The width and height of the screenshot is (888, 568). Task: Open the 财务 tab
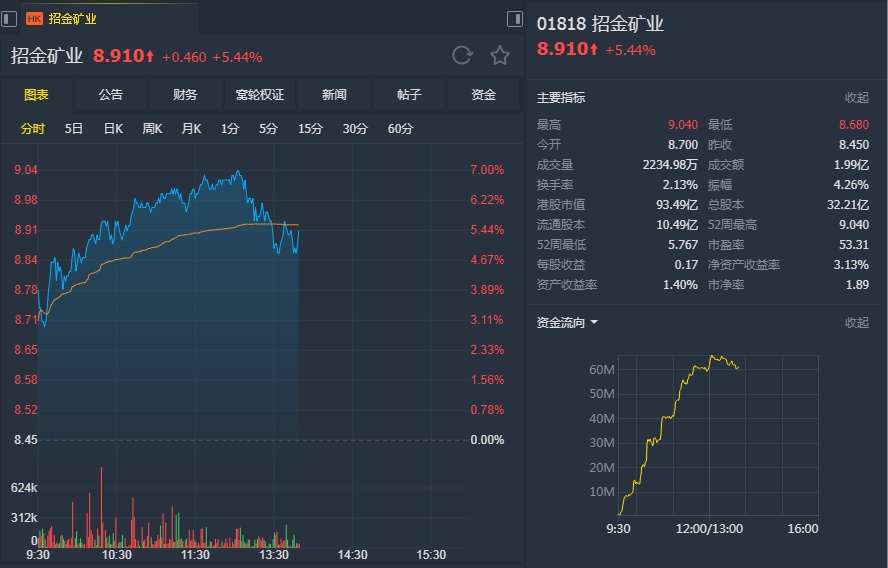pos(185,95)
